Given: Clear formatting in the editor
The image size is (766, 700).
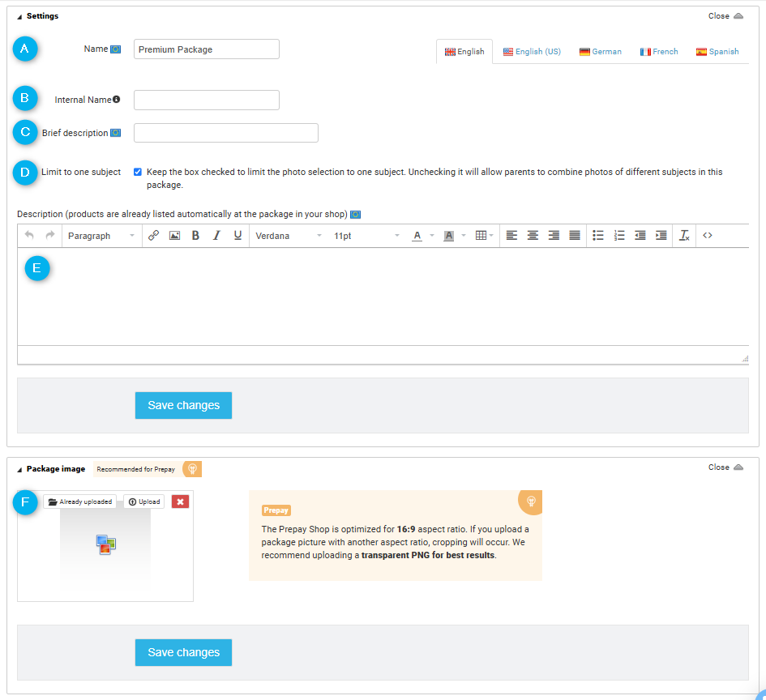Looking at the screenshot, I should pos(684,236).
